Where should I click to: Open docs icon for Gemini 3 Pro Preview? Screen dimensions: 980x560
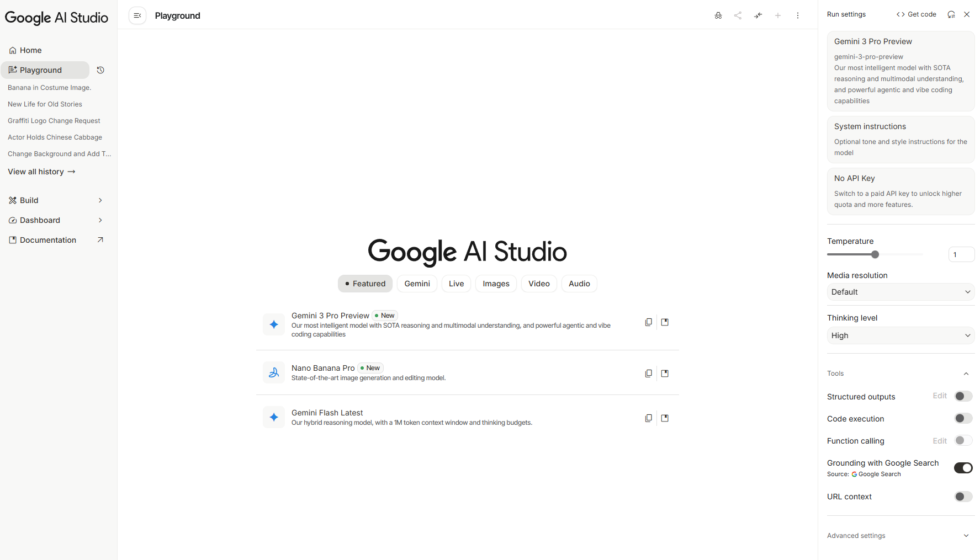pyautogui.click(x=665, y=322)
